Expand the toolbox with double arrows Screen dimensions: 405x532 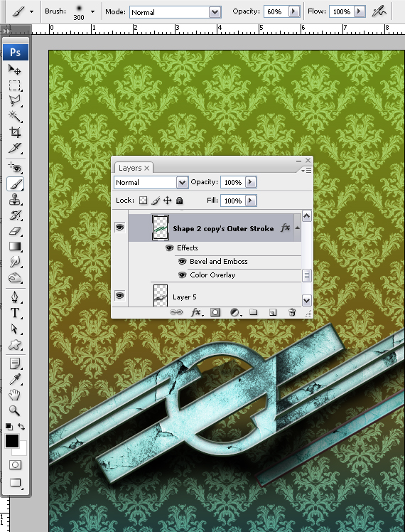(x=6, y=31)
